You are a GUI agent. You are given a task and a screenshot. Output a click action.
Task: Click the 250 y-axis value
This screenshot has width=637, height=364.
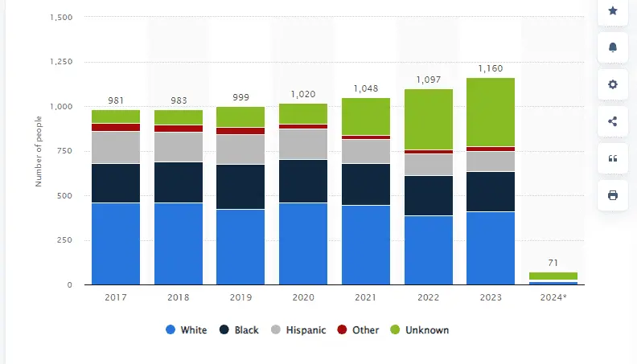tap(64, 240)
